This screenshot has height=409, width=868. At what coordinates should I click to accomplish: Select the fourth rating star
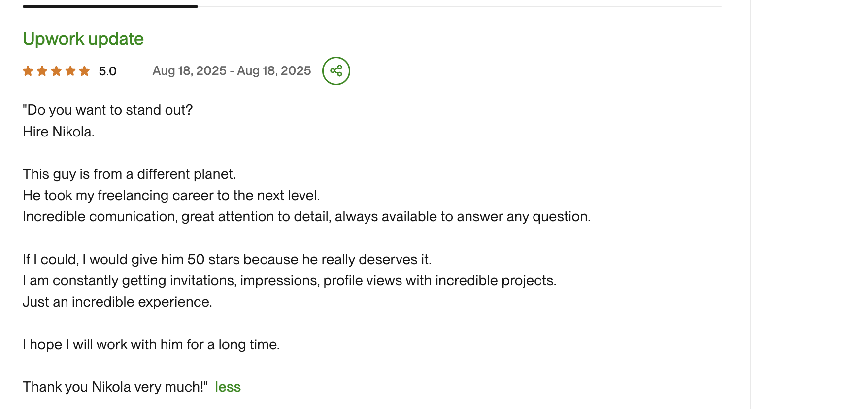point(71,71)
